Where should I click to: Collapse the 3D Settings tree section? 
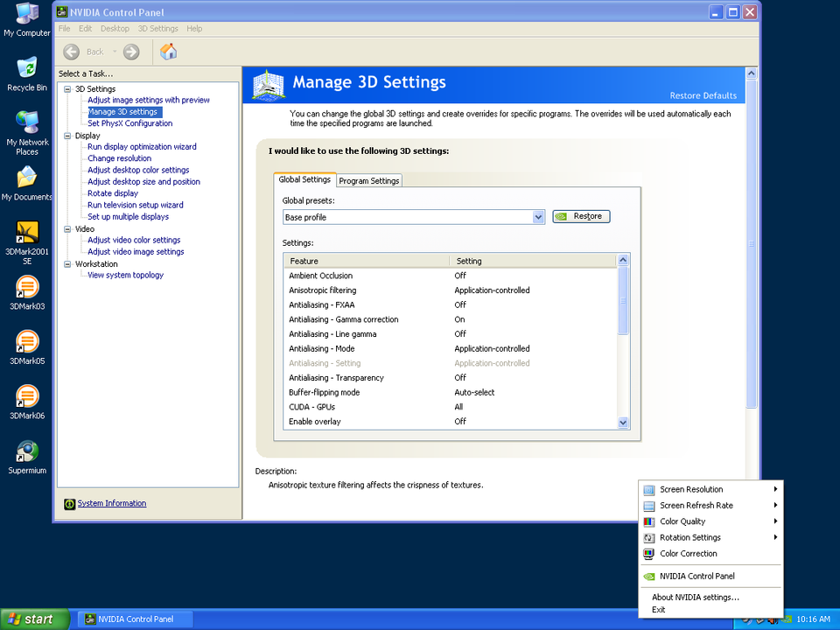point(66,88)
